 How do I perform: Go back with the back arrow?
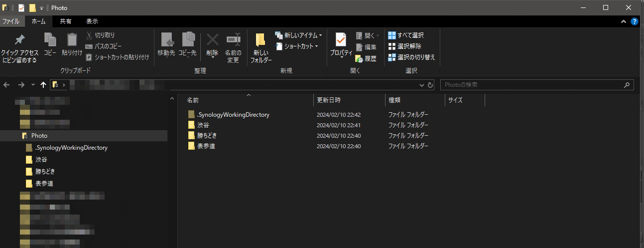(6, 85)
